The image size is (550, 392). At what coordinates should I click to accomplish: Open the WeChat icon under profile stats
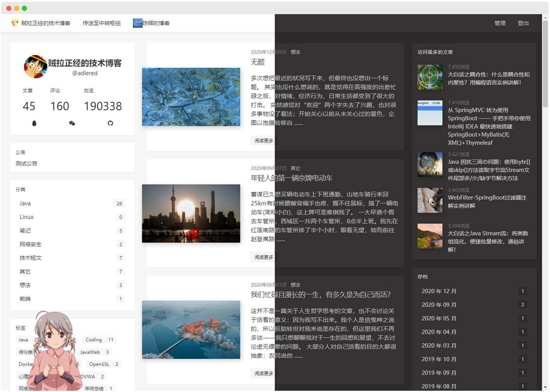pos(72,123)
